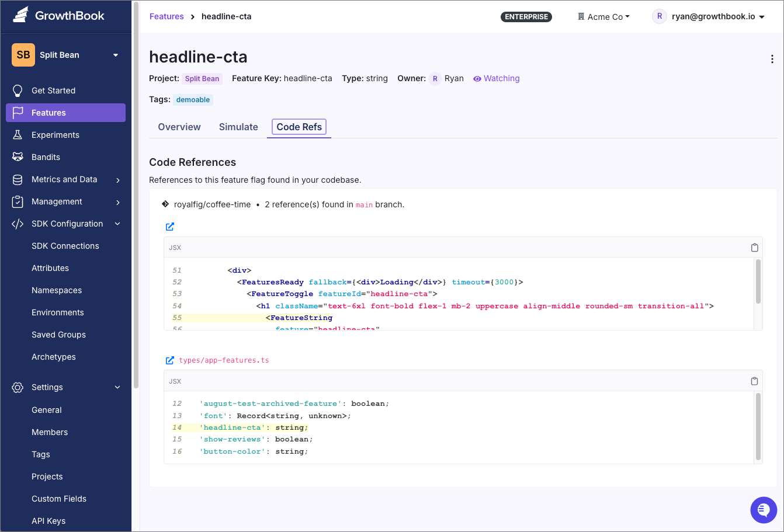The width and height of the screenshot is (784, 532).
Task: Select the Experiments flask icon in sidebar
Action: click(18, 135)
